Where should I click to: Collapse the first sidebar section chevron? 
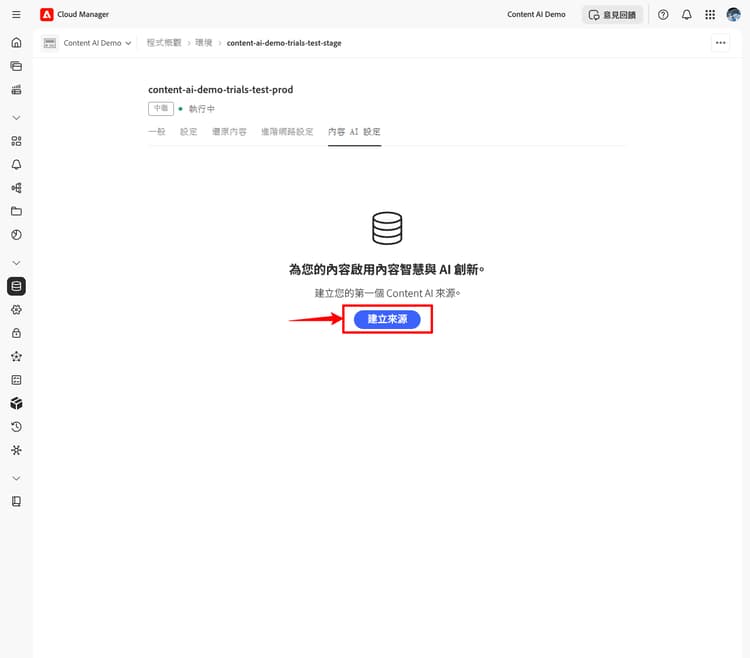[16, 118]
